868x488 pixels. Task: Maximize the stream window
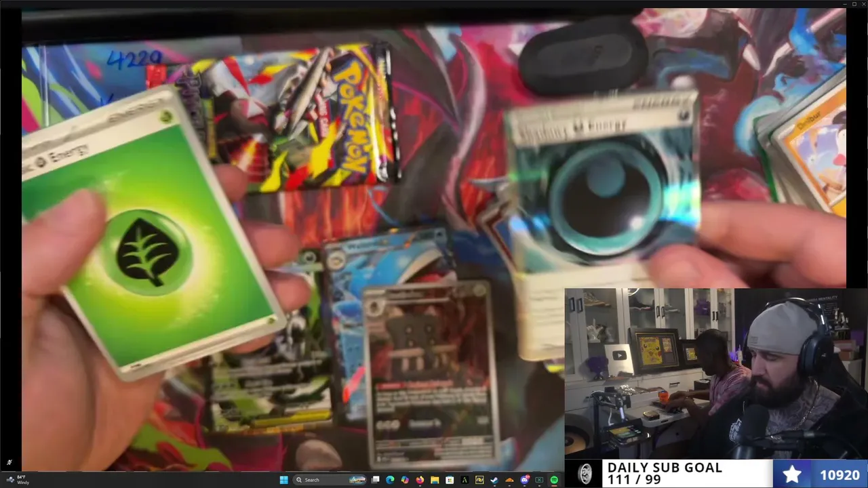[854, 4]
